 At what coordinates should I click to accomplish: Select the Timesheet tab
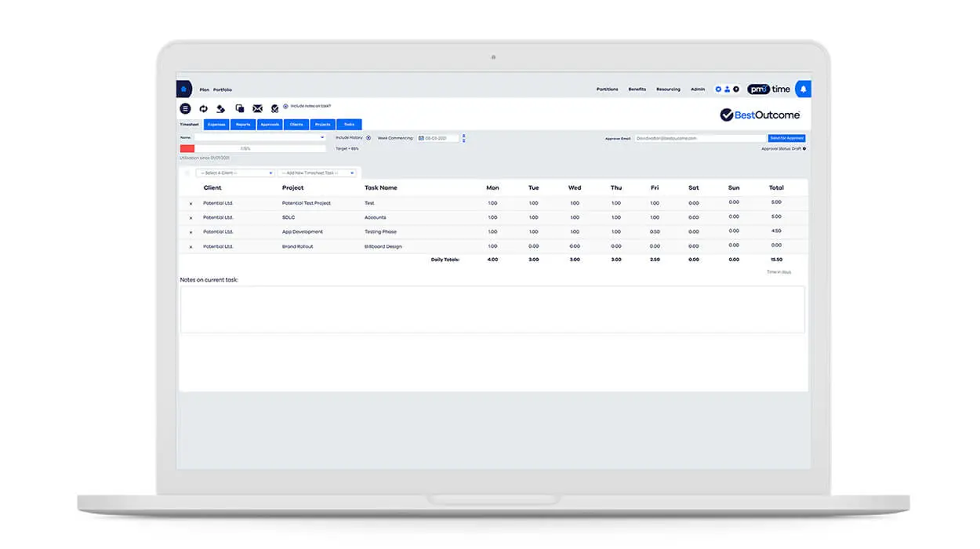click(x=190, y=125)
